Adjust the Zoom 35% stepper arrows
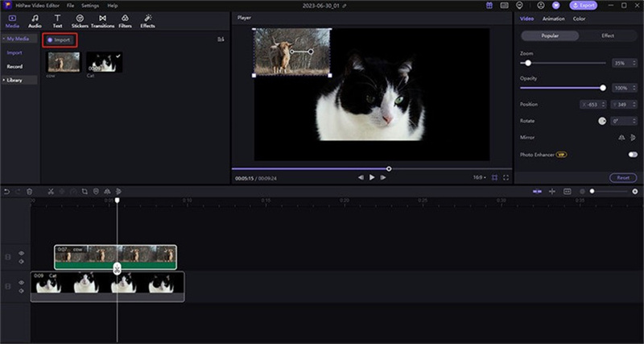Screen dimensions: 644x344 coord(635,64)
